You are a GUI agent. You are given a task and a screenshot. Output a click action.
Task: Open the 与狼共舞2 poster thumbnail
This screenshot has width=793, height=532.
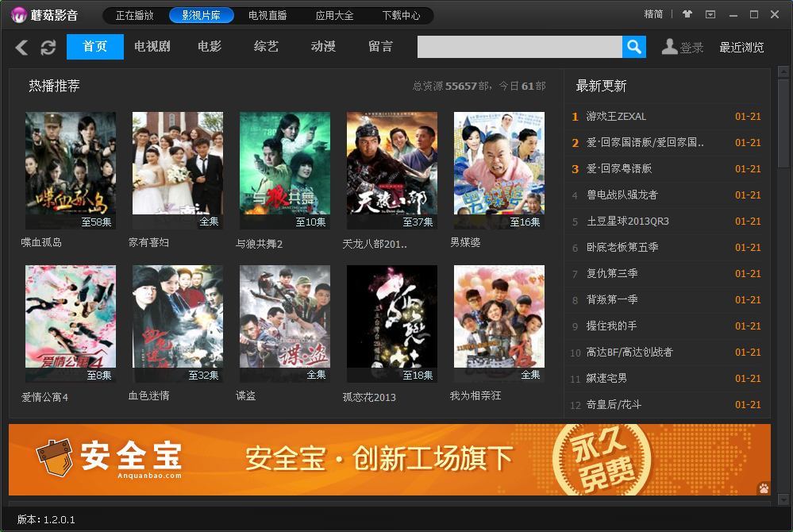285,171
